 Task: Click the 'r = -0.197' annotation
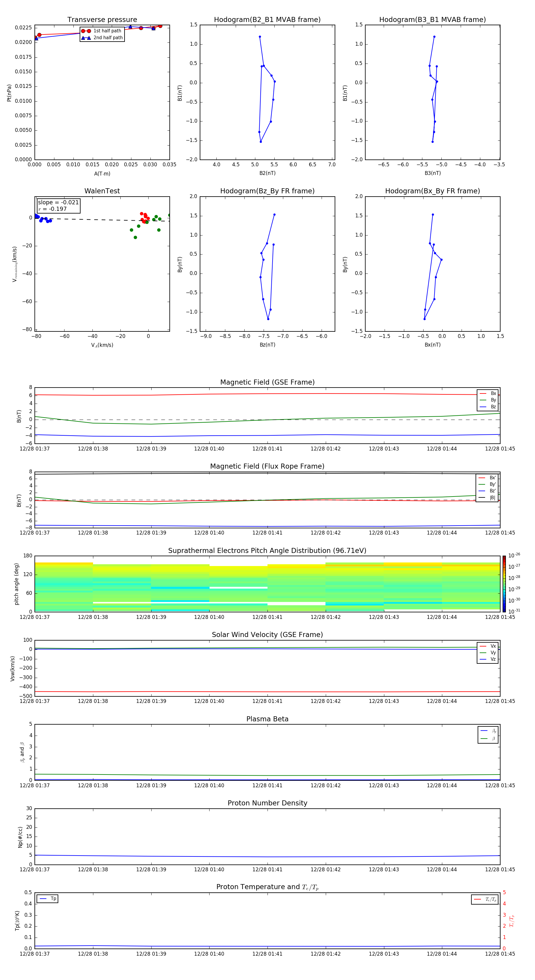(x=53, y=209)
